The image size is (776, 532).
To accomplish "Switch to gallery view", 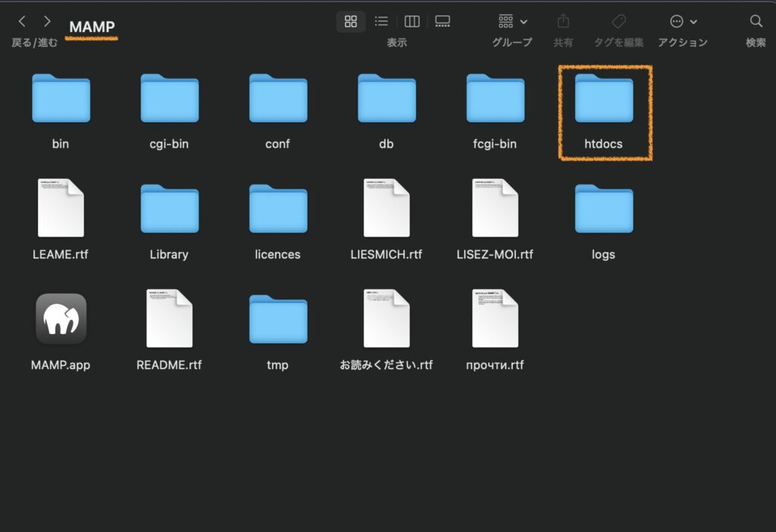I will tap(443, 21).
